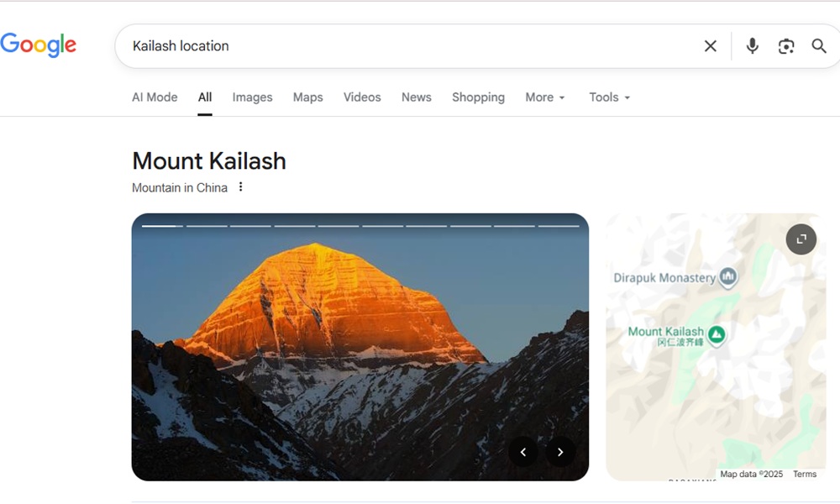Image resolution: width=840 pixels, height=504 pixels.
Task: Jump to last photo progress segment
Action: tap(559, 226)
